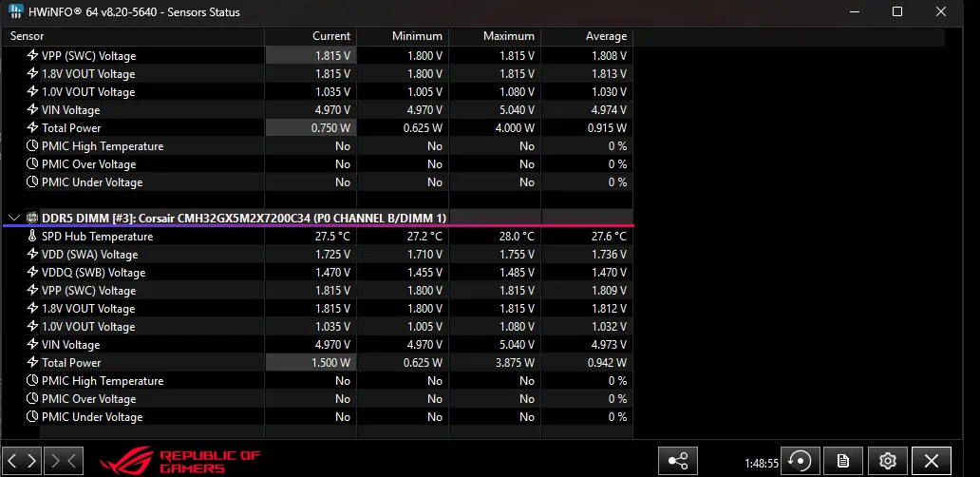Image resolution: width=980 pixels, height=477 pixels.
Task: Click bolt icon of first VIN Voltage row
Action: (x=32, y=110)
